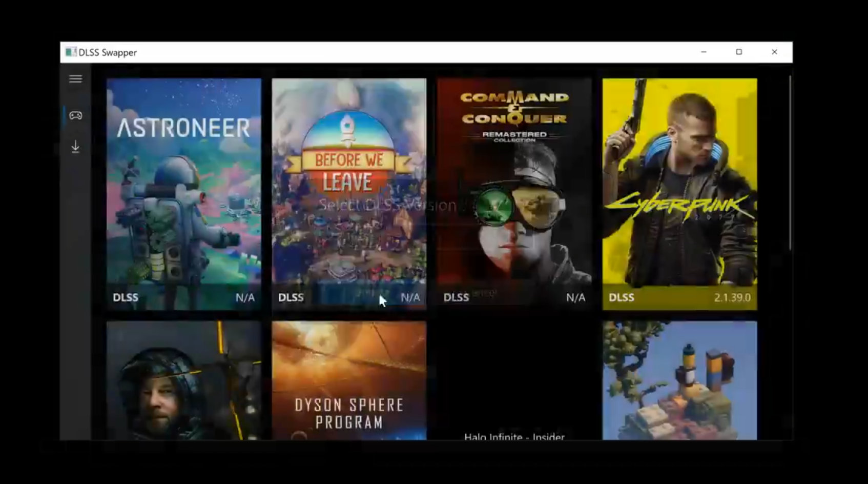Open the Halo Infinite - Insider card
The height and width of the screenshot is (484, 868).
click(514, 380)
